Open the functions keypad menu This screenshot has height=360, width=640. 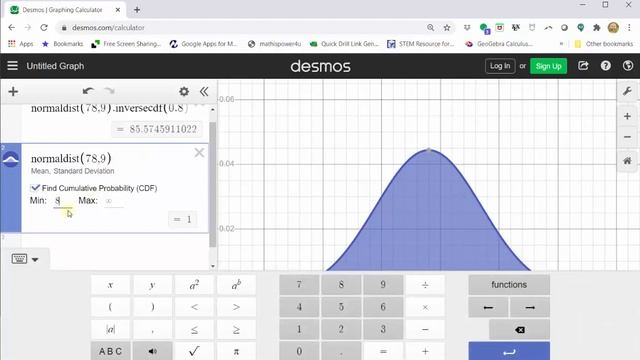pyautogui.click(x=509, y=284)
